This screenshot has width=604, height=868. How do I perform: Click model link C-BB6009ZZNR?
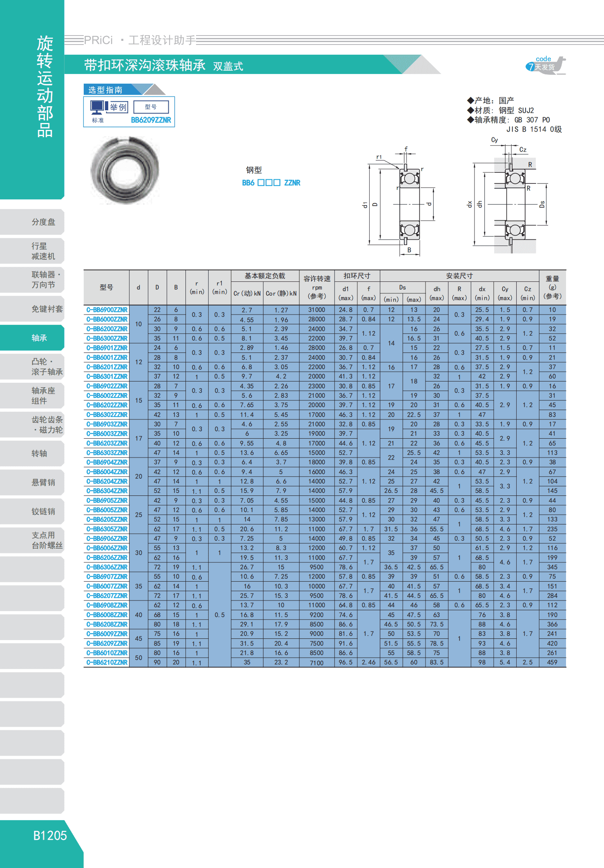point(107,634)
